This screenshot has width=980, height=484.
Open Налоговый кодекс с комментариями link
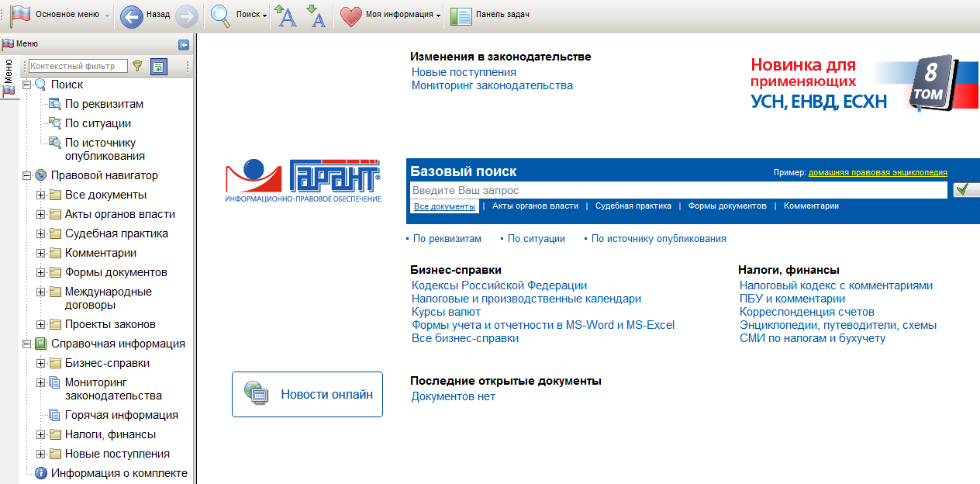pos(836,285)
